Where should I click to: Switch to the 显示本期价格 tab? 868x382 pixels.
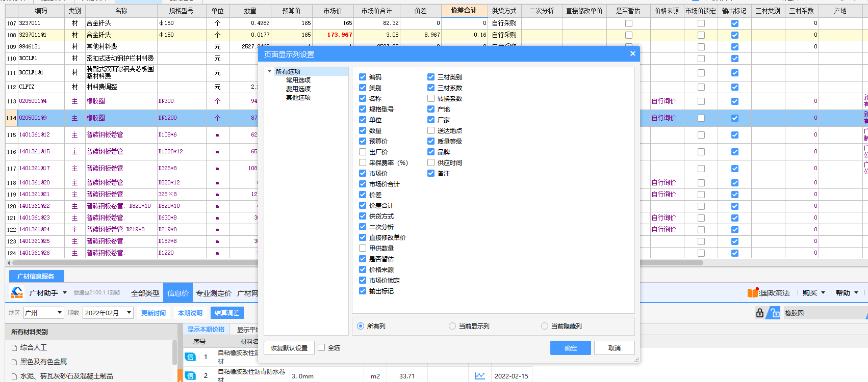[206, 330]
